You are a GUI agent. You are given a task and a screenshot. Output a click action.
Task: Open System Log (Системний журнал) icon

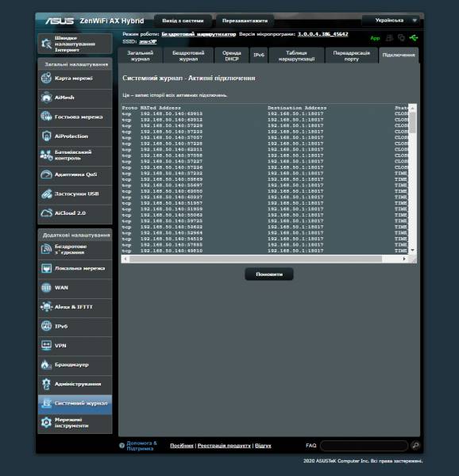click(x=47, y=403)
